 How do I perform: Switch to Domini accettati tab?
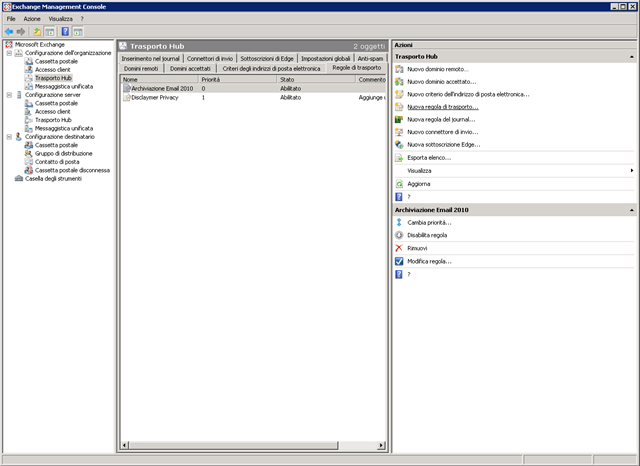[x=190, y=69]
